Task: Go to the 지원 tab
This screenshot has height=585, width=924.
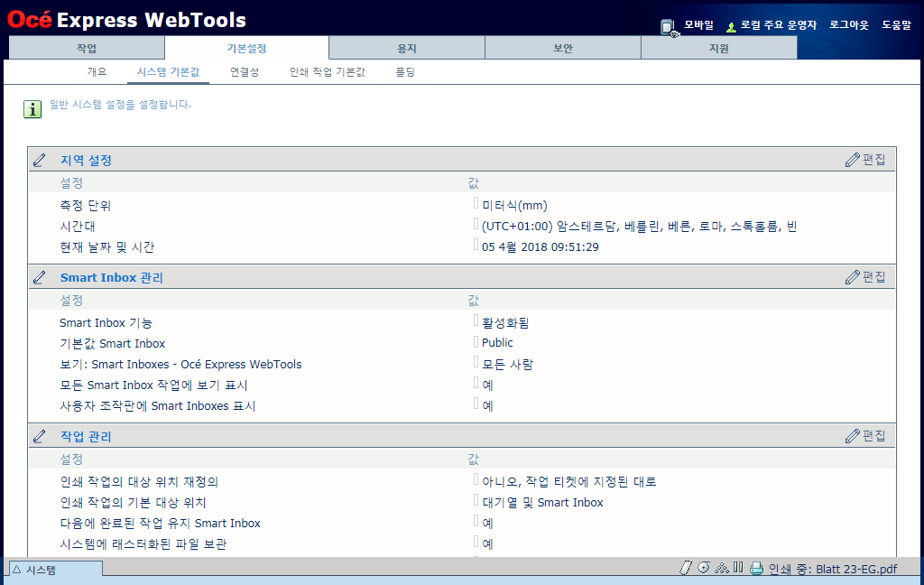Action: [x=719, y=49]
